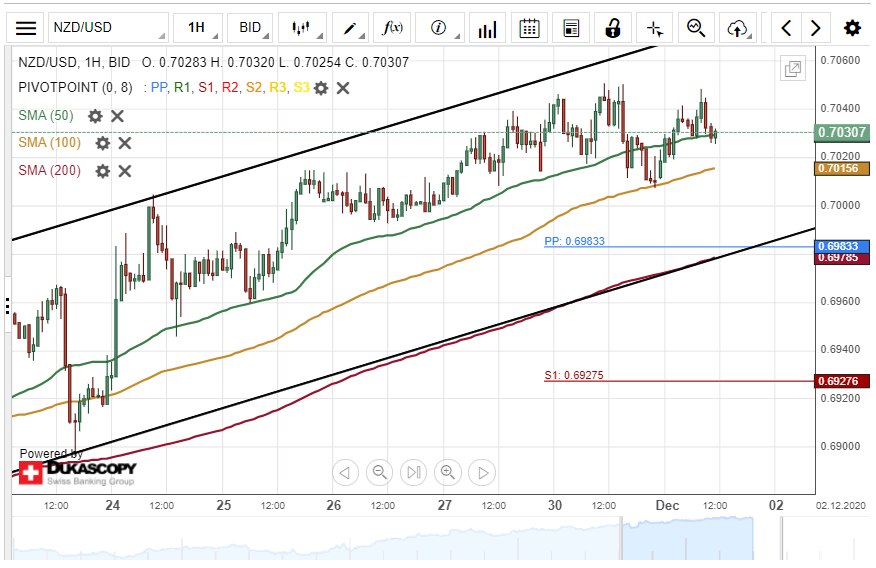Open chart settings gear in toolbar

(x=852, y=28)
